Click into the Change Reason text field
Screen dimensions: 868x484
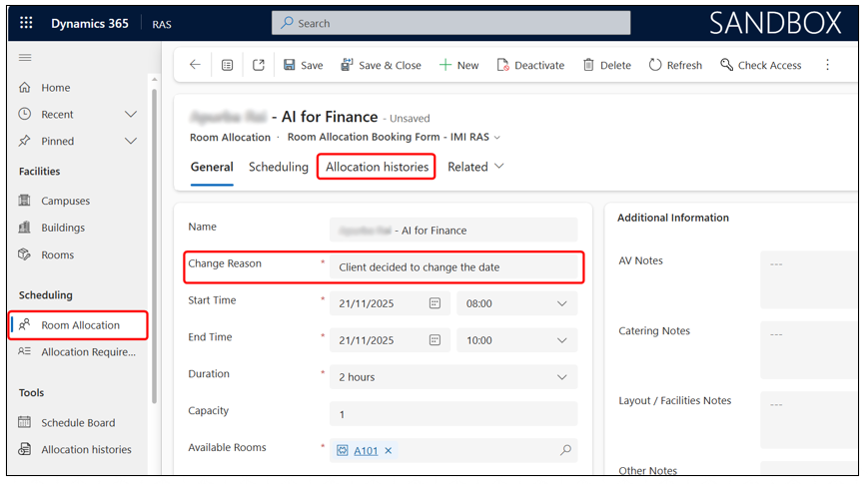tap(454, 266)
